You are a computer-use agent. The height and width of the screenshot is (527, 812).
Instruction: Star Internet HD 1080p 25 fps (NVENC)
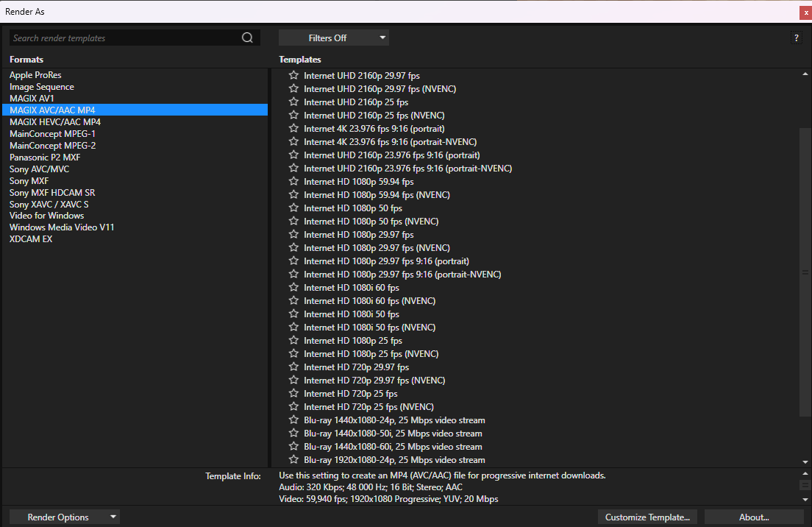[x=293, y=353]
